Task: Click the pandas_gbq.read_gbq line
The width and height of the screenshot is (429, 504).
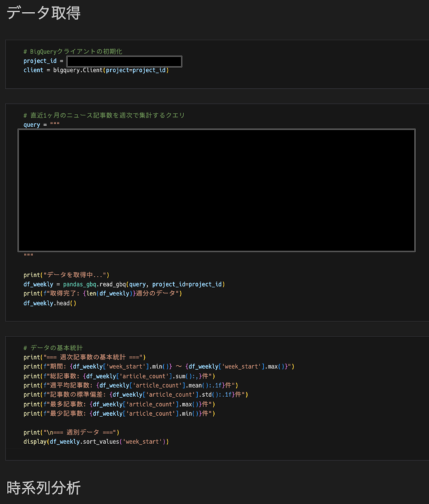Action: pos(124,284)
